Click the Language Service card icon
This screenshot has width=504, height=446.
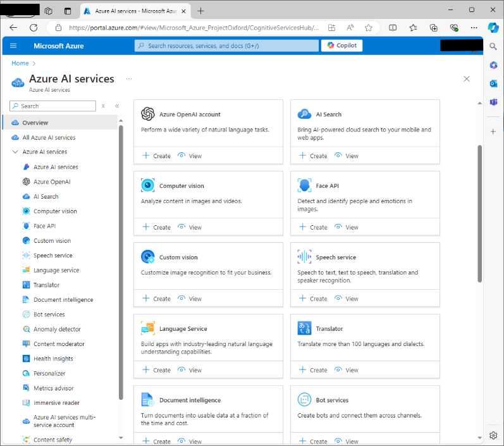coord(148,328)
